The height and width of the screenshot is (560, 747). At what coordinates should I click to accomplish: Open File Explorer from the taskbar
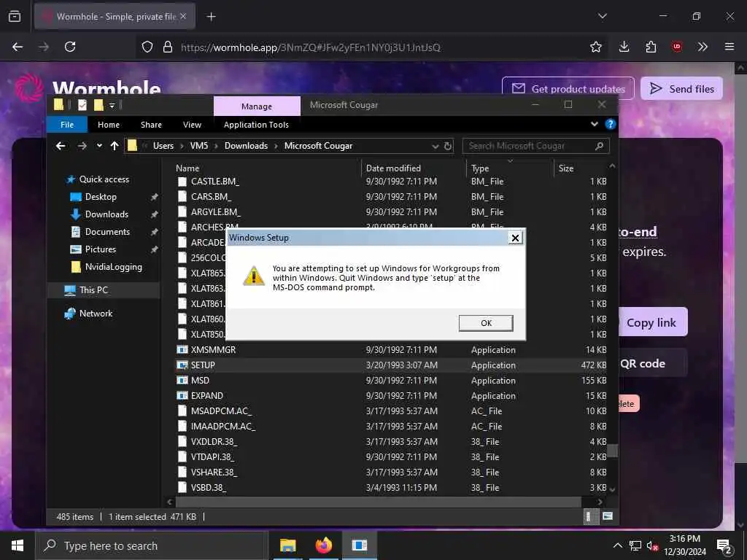[287, 545]
